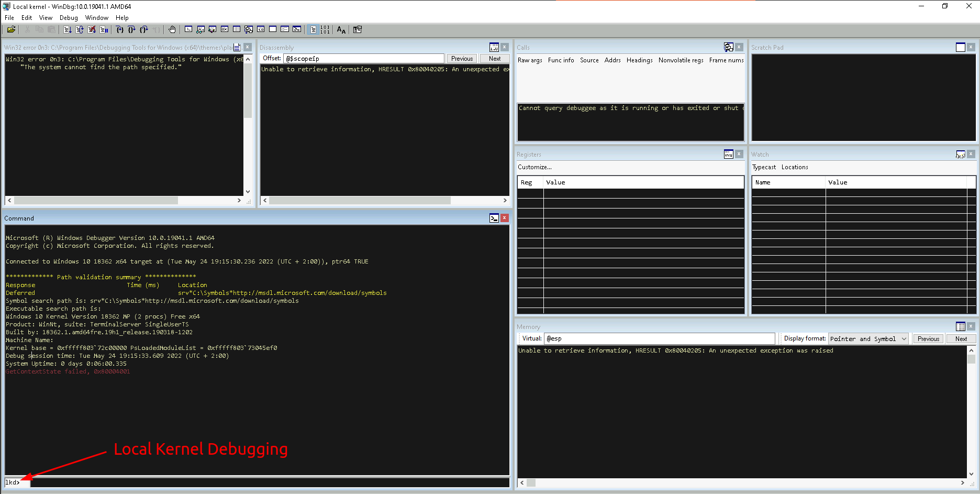Toggle Raw args in the Calls panel

tap(530, 60)
